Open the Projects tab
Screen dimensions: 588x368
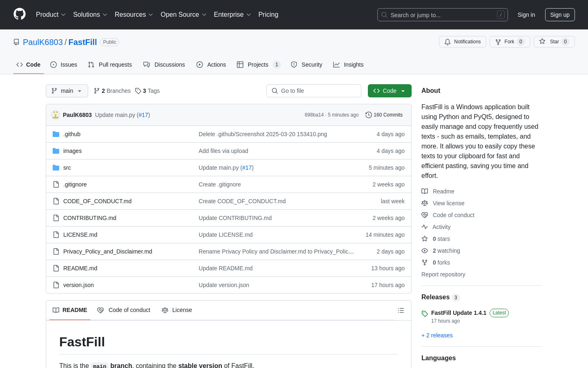[258, 65]
